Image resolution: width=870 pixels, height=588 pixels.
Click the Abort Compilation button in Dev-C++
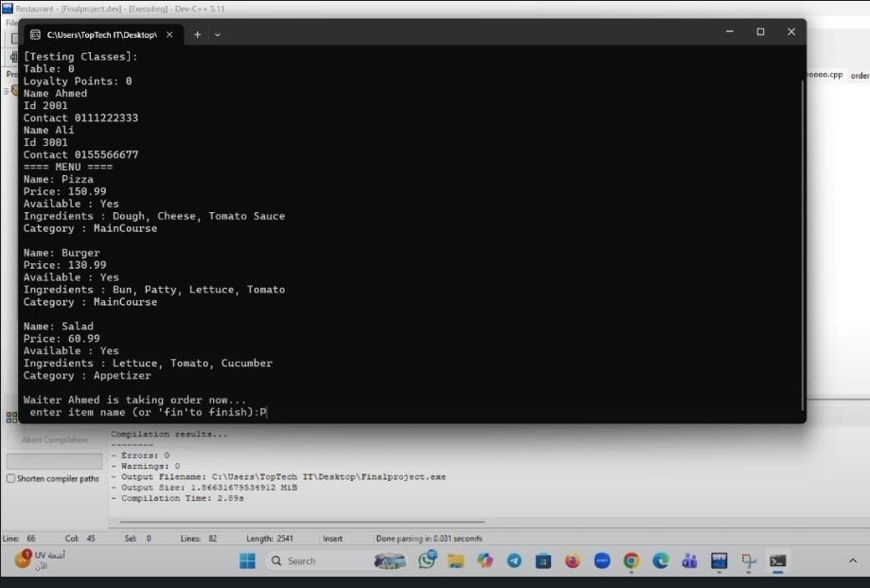[x=54, y=439]
